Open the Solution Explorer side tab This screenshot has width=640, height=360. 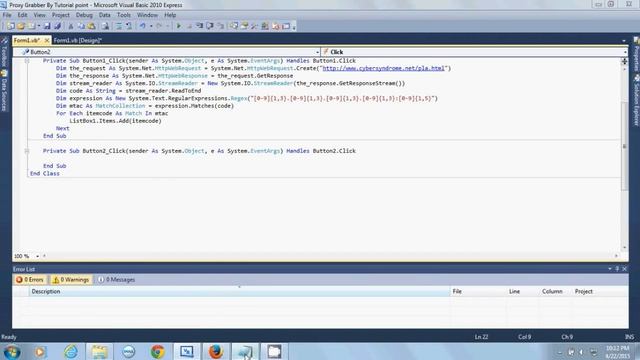636,100
